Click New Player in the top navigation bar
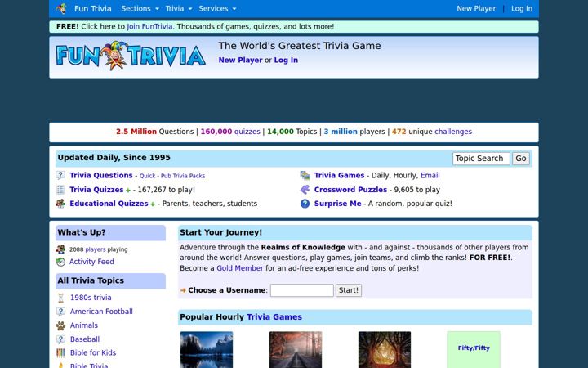This screenshot has height=368, width=588. pos(476,9)
